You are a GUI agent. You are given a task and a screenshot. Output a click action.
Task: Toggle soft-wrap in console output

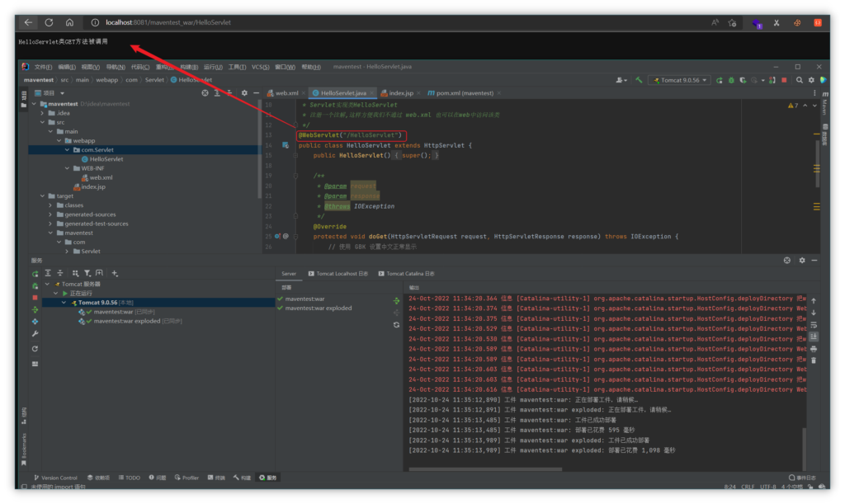814,325
